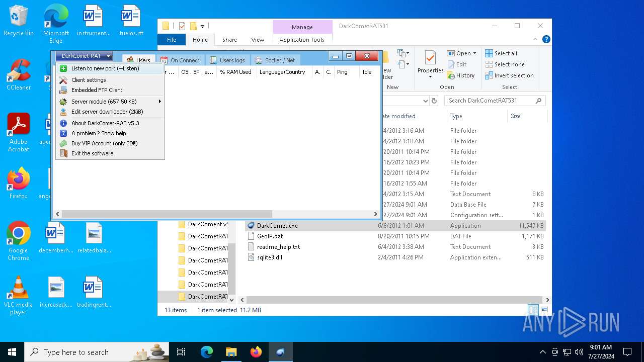Click the green plus Listen icon
Viewport: 644px width, 362px height.
63,68
